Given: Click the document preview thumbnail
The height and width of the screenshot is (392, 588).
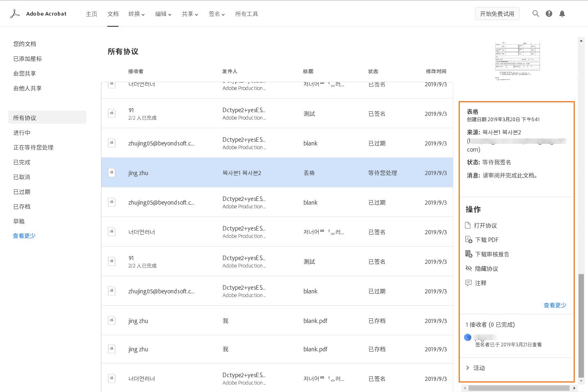Looking at the screenshot, I should click(x=517, y=60).
